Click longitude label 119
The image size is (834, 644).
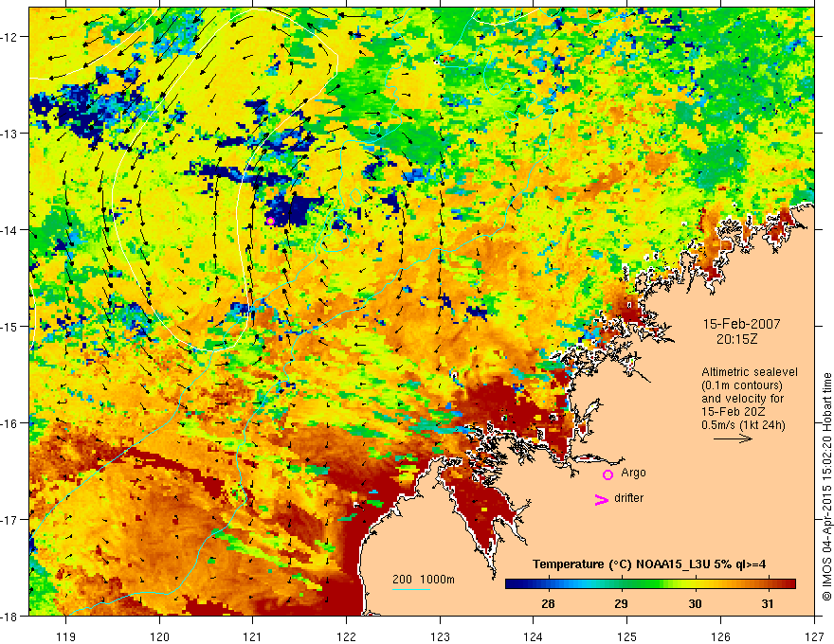pos(66,636)
